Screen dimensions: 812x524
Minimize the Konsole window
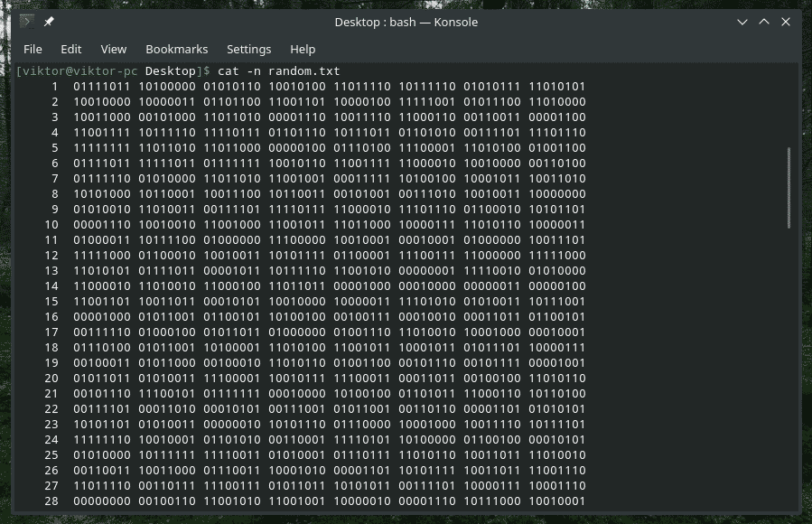(742, 22)
